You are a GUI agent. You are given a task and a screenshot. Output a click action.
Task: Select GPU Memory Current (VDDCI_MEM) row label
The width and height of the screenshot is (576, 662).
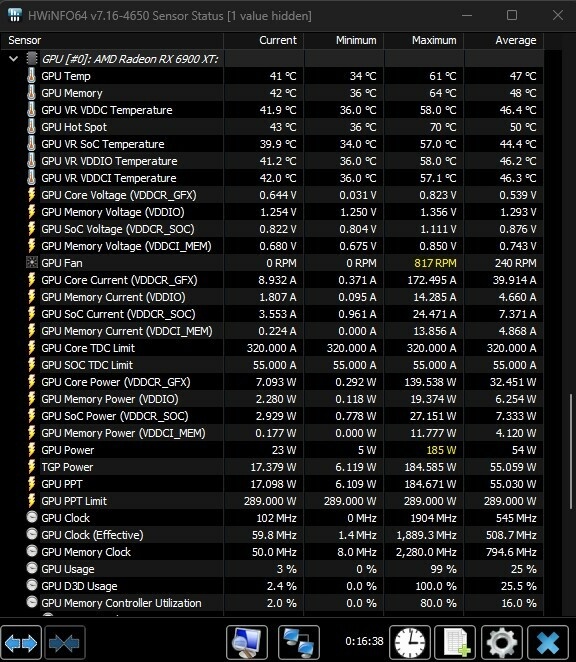click(x=127, y=331)
